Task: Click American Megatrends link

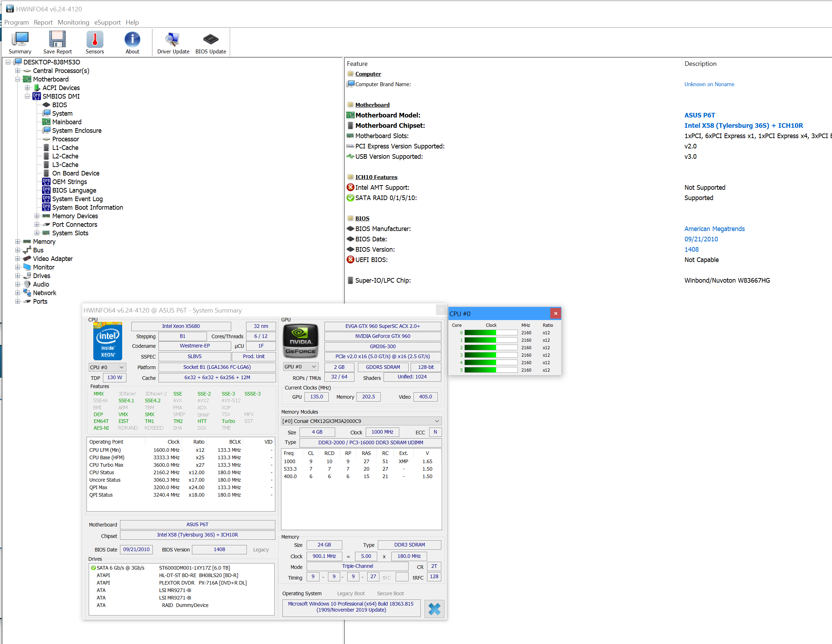Action: click(714, 229)
